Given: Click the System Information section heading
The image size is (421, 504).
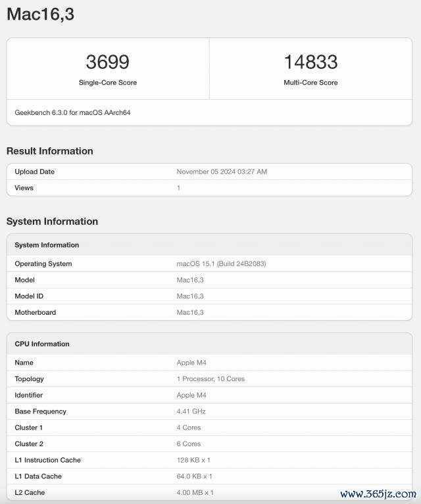Looking at the screenshot, I should 52,221.
